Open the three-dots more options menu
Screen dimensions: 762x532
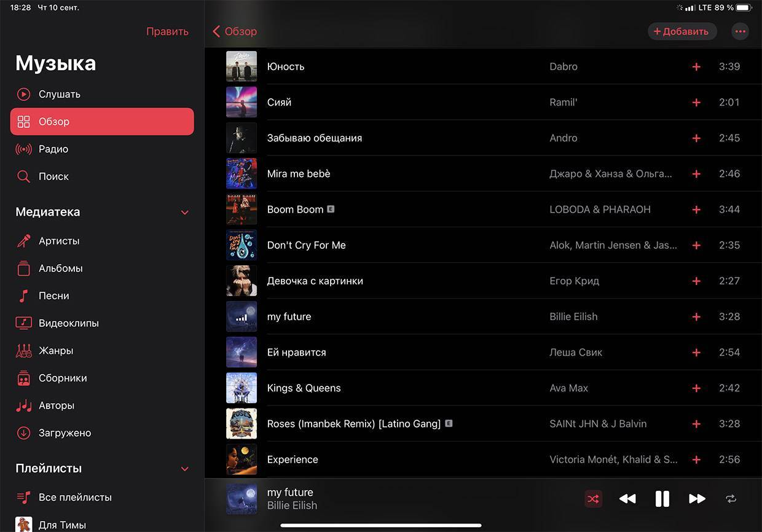click(740, 31)
